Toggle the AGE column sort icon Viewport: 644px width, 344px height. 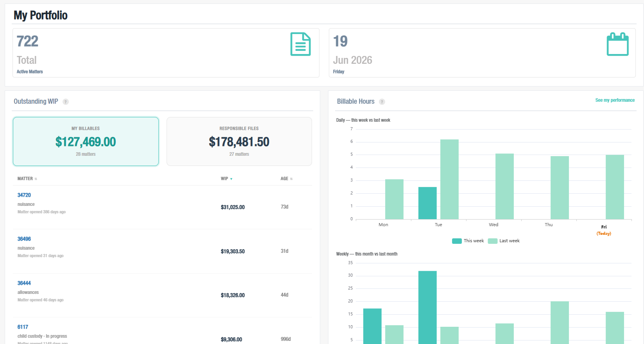click(291, 179)
